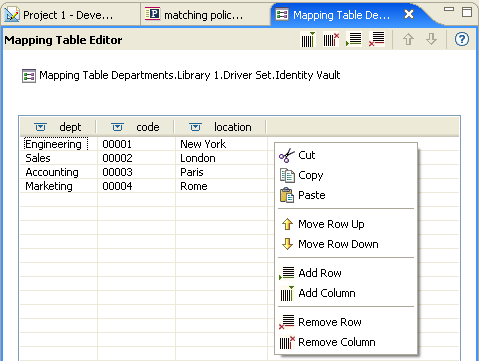Choose Remove Row in context menu

pos(346,322)
